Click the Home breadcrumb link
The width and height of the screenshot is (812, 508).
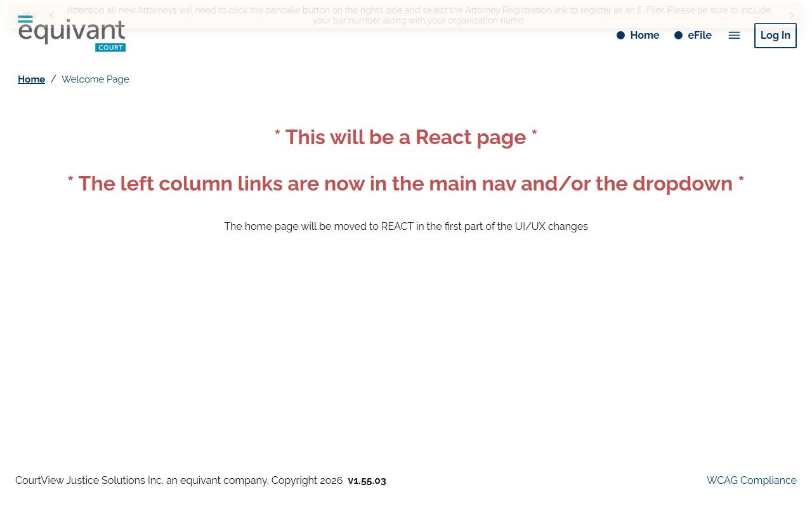31,79
